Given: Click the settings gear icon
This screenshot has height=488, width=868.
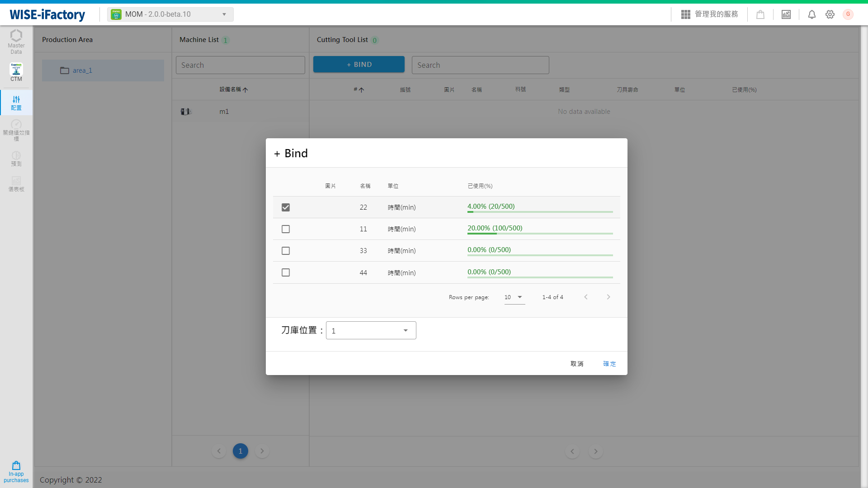Looking at the screenshot, I should click(x=830, y=14).
